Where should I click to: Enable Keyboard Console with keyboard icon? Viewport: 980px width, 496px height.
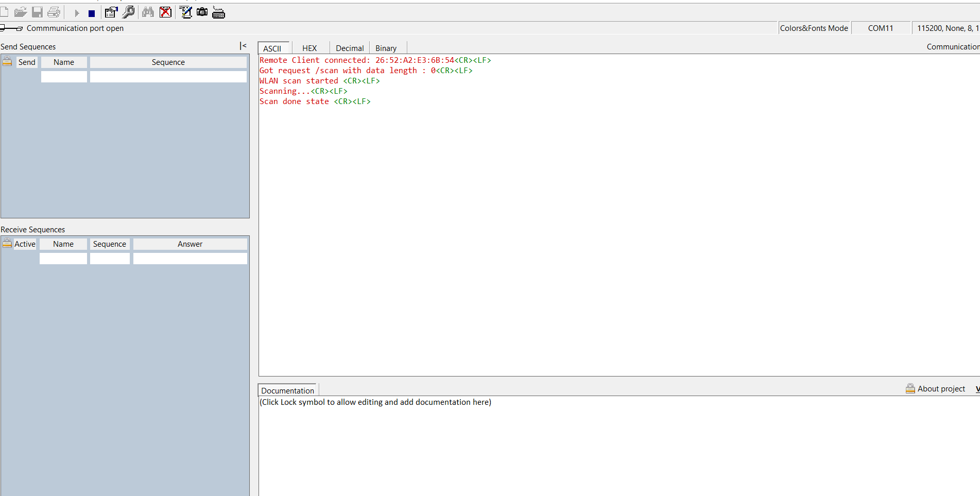pyautogui.click(x=219, y=13)
